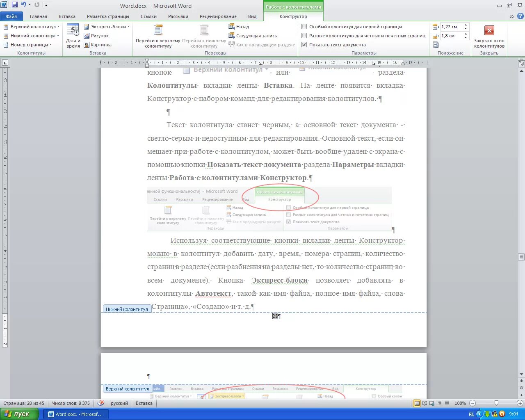
Task: Open the Undo history dropdown arrow
Action: [x=30, y=5]
